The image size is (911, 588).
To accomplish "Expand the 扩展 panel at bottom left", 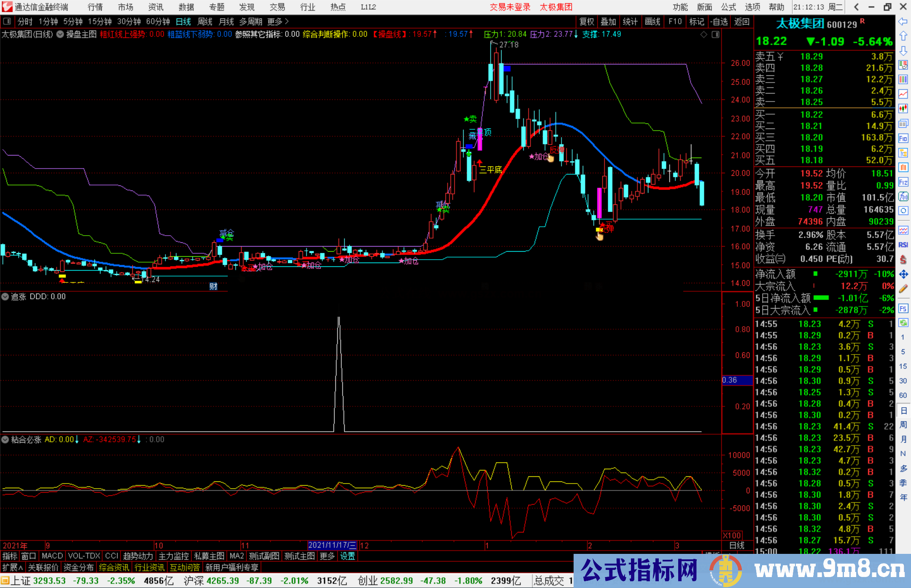I will 12,567.
